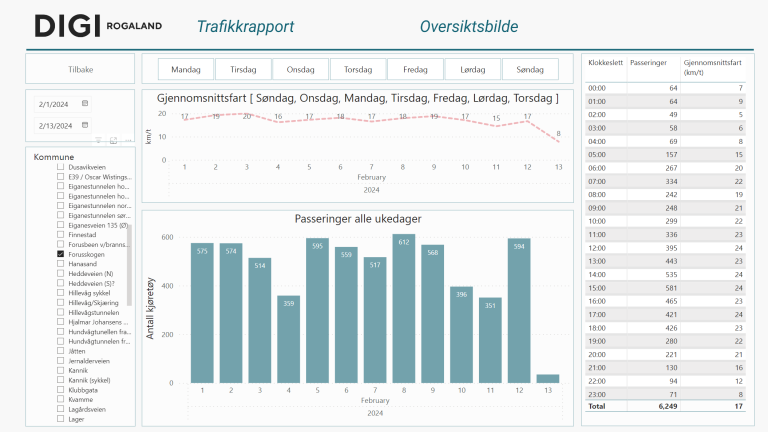
Task: Check the Kvamme checkbox
Action: click(x=60, y=399)
